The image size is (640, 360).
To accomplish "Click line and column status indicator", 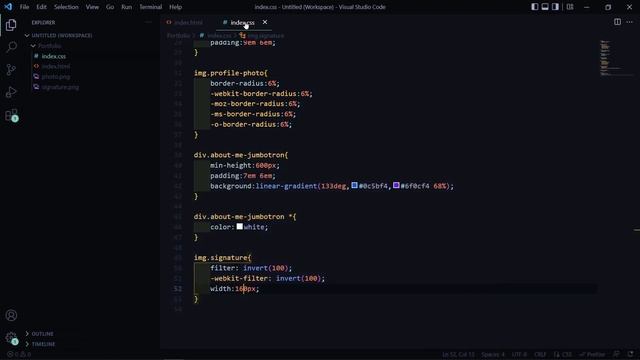I will [458, 354].
